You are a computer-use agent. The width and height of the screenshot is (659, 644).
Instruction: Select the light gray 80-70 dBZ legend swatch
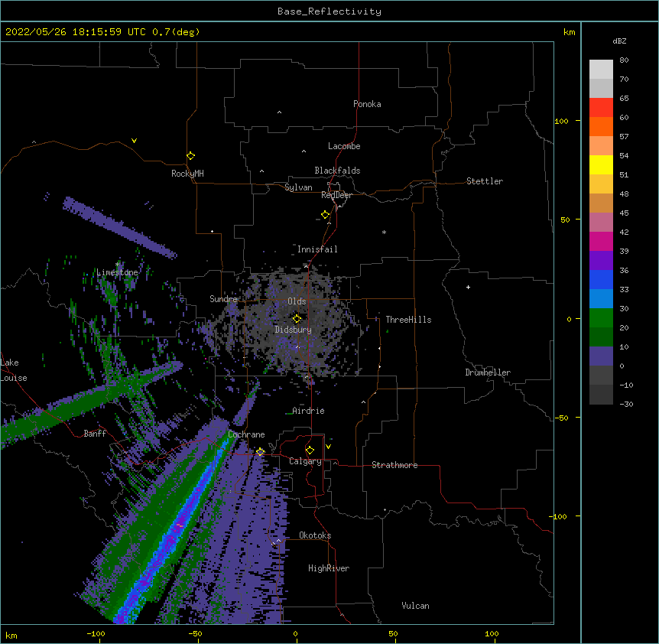click(x=601, y=69)
